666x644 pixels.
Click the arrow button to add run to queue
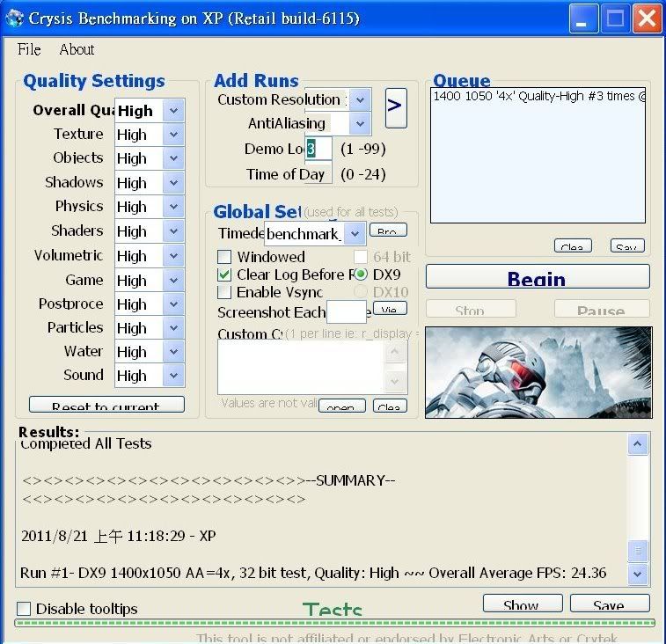[395, 107]
